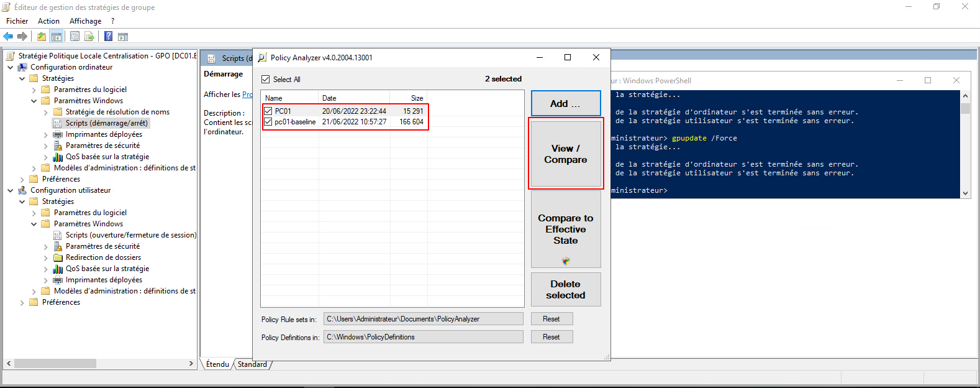Collapse the Configuration ordinateur tree node
Image resolution: width=980 pixels, height=388 pixels.
tap(10, 67)
